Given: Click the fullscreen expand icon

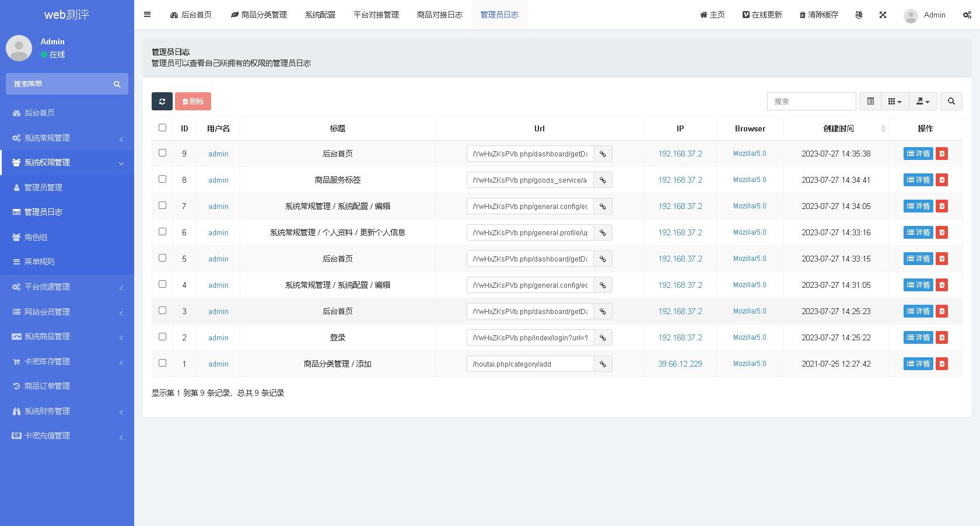Looking at the screenshot, I should [x=883, y=15].
